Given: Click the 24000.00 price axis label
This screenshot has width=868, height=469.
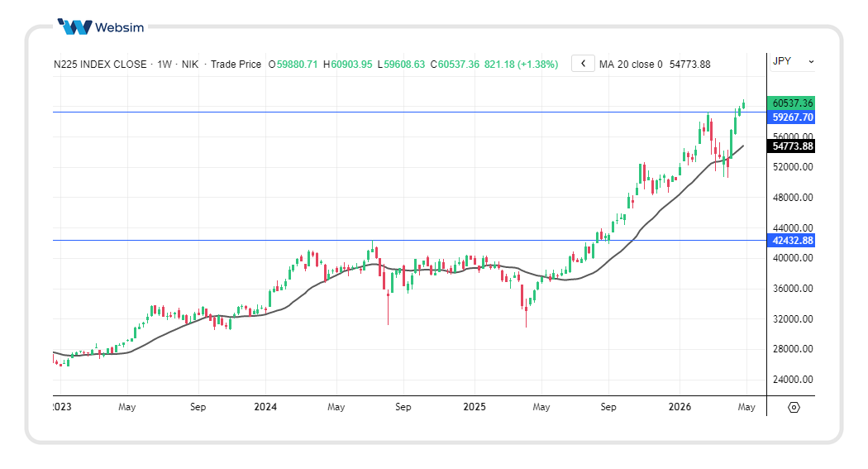Looking at the screenshot, I should click(792, 380).
